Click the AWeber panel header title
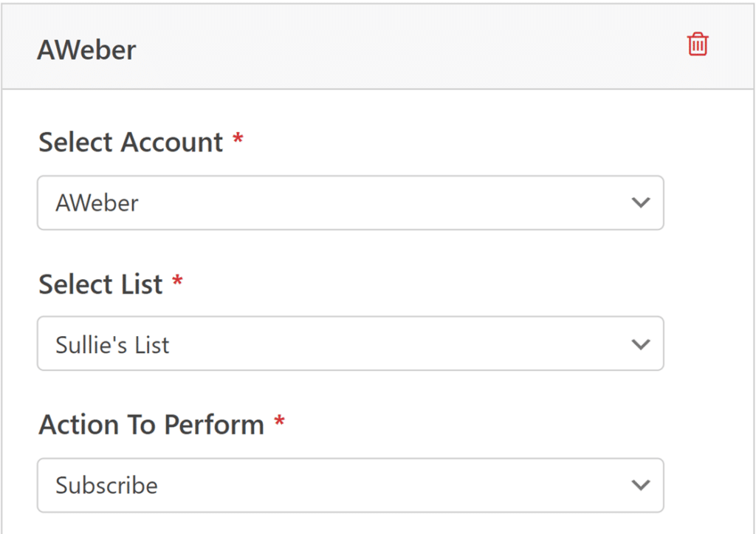 tap(86, 50)
